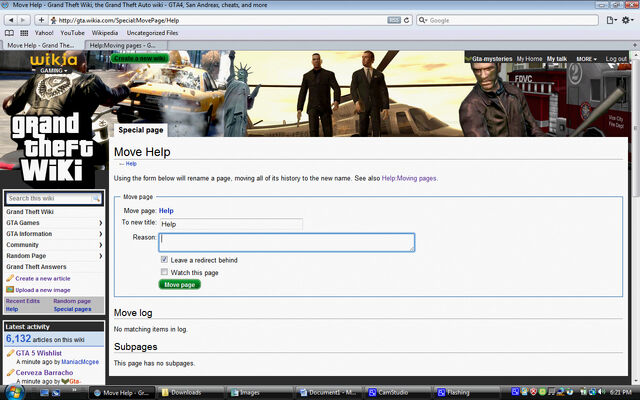This screenshot has width=640, height=400.
Task: Expand the GTA Games submenu
Action: (100, 223)
